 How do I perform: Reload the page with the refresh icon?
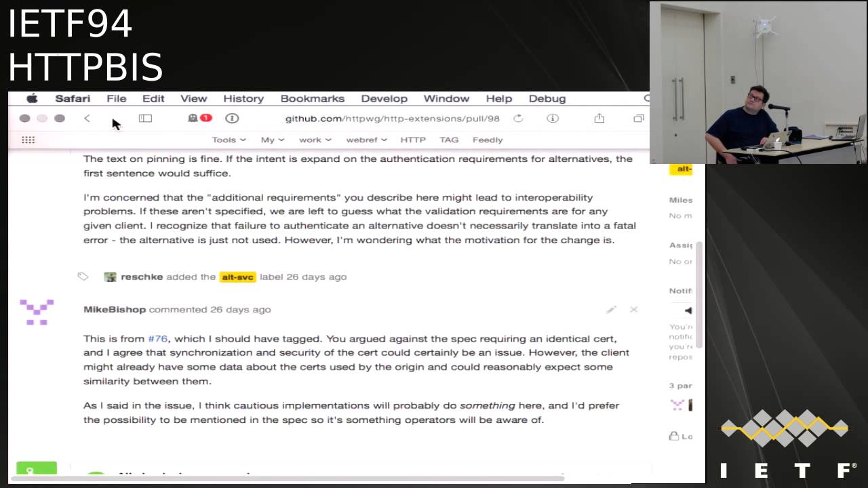[518, 119]
